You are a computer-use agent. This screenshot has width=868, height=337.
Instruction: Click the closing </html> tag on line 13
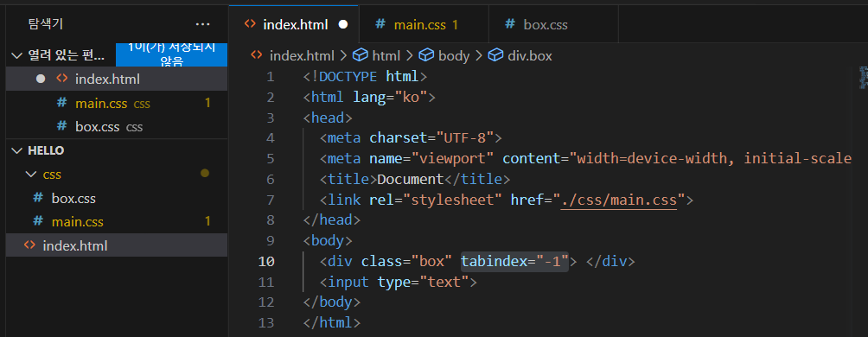point(332,323)
